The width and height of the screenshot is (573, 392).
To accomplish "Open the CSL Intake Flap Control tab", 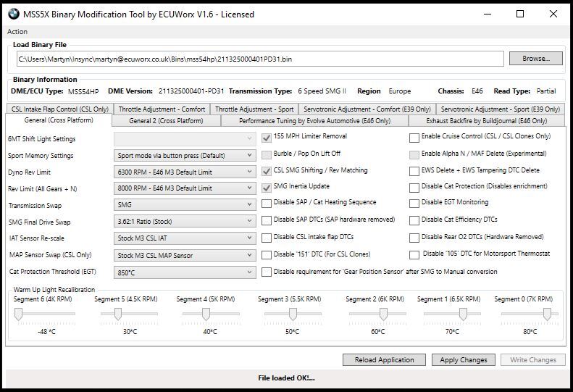I will 60,109.
